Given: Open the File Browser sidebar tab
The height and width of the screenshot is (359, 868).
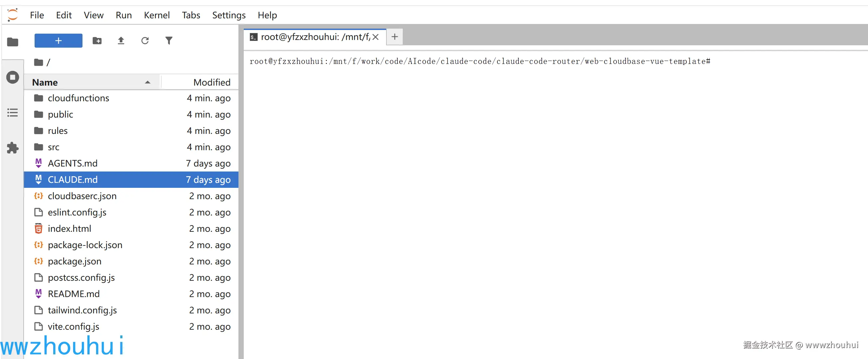Looking at the screenshot, I should click(x=12, y=42).
